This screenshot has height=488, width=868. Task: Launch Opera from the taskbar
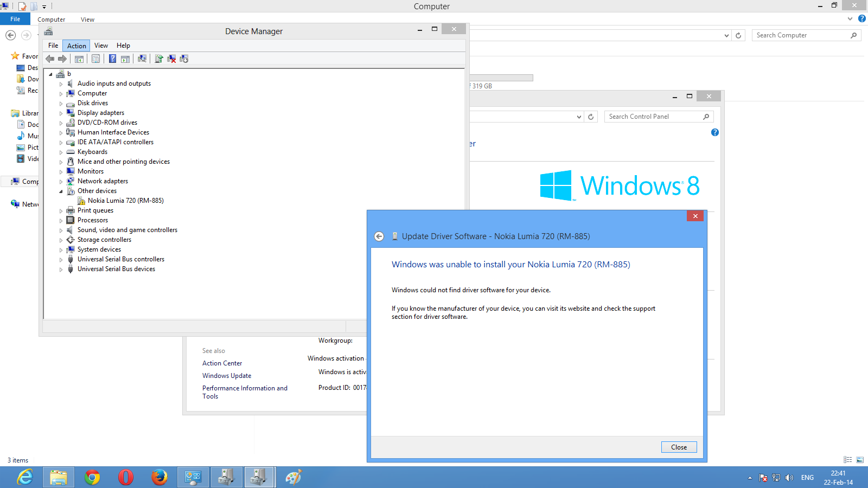coord(126,477)
